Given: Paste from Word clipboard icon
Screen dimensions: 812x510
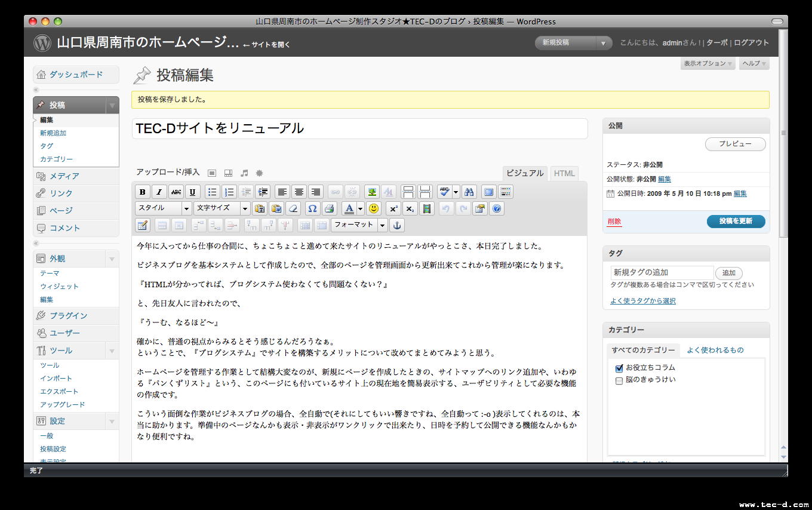Looking at the screenshot, I should [276, 208].
